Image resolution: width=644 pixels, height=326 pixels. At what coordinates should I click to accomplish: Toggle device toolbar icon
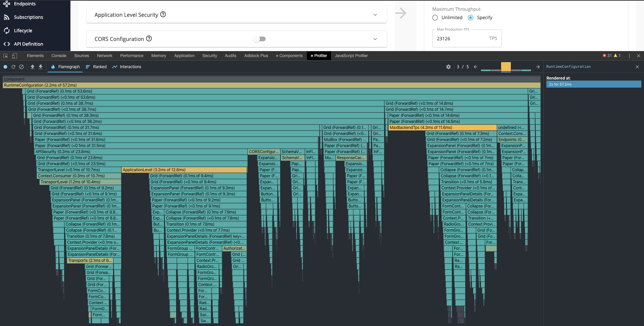click(x=14, y=56)
